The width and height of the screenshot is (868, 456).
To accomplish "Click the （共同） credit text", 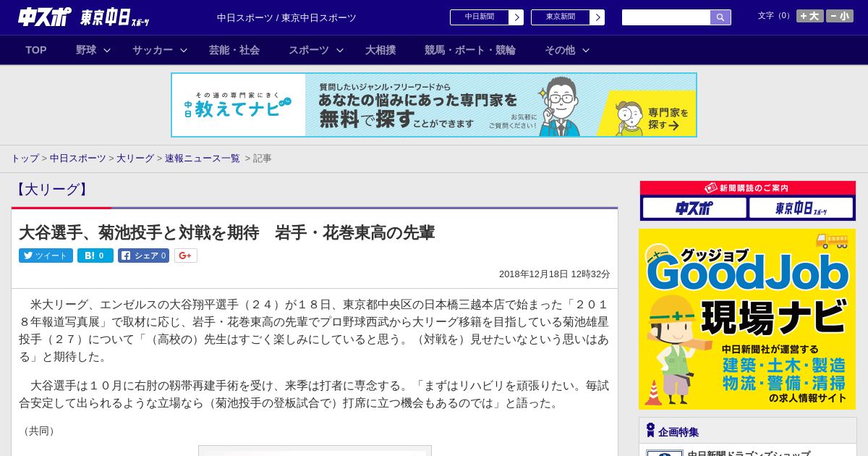I will click(40, 431).
